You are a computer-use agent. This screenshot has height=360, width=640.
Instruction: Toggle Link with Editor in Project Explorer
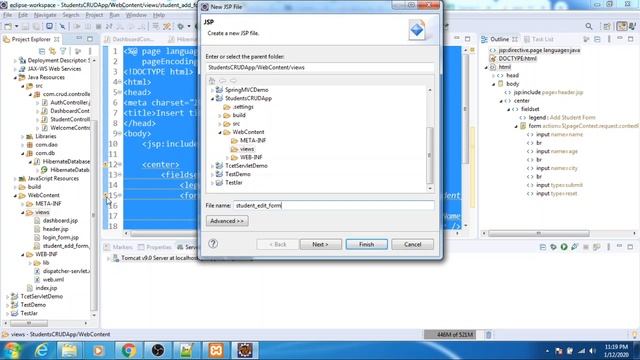coord(52,51)
